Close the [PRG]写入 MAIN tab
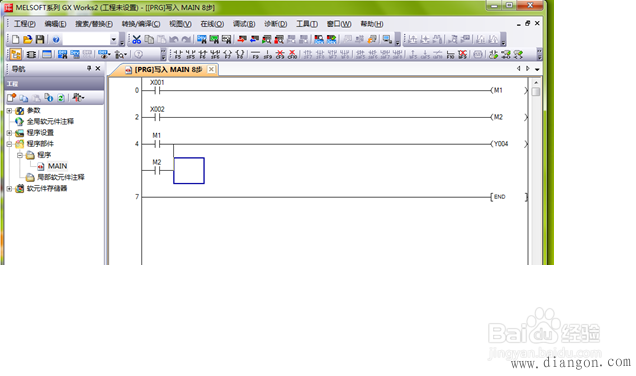Image resolution: width=636 pixels, height=376 pixels. pos(211,69)
